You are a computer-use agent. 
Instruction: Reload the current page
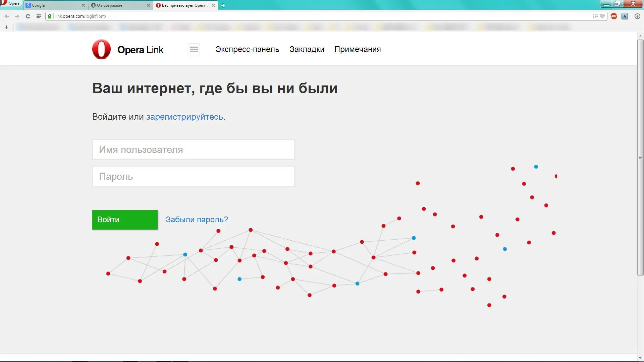pyautogui.click(x=28, y=16)
